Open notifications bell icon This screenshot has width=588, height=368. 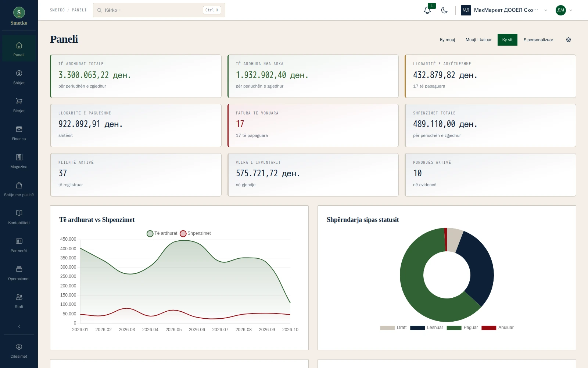pyautogui.click(x=427, y=10)
